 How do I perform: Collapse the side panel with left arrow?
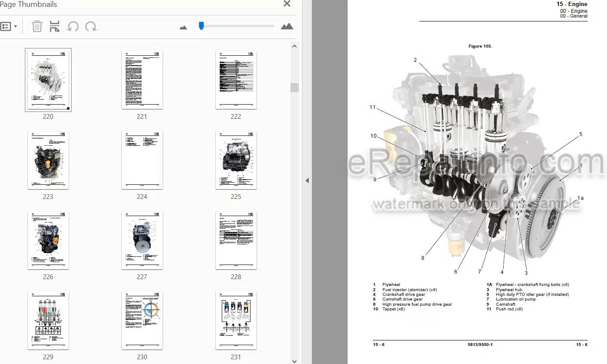point(307,180)
